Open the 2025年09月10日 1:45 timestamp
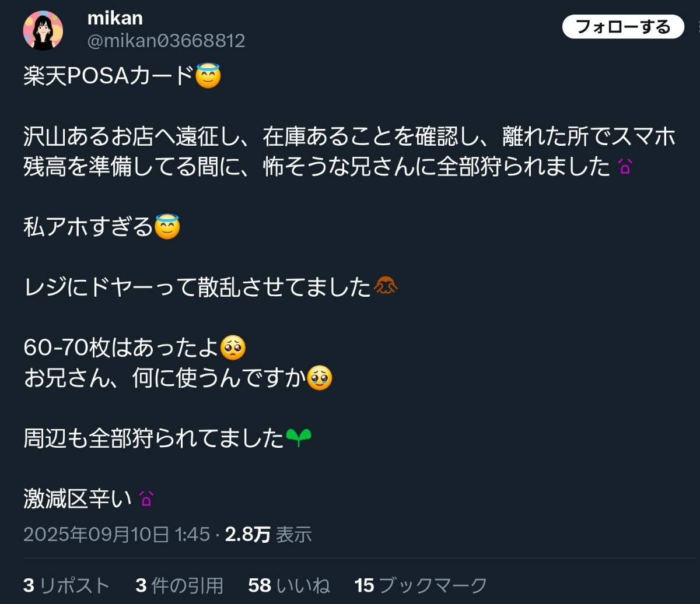This screenshot has height=604, width=700. pos(116,534)
